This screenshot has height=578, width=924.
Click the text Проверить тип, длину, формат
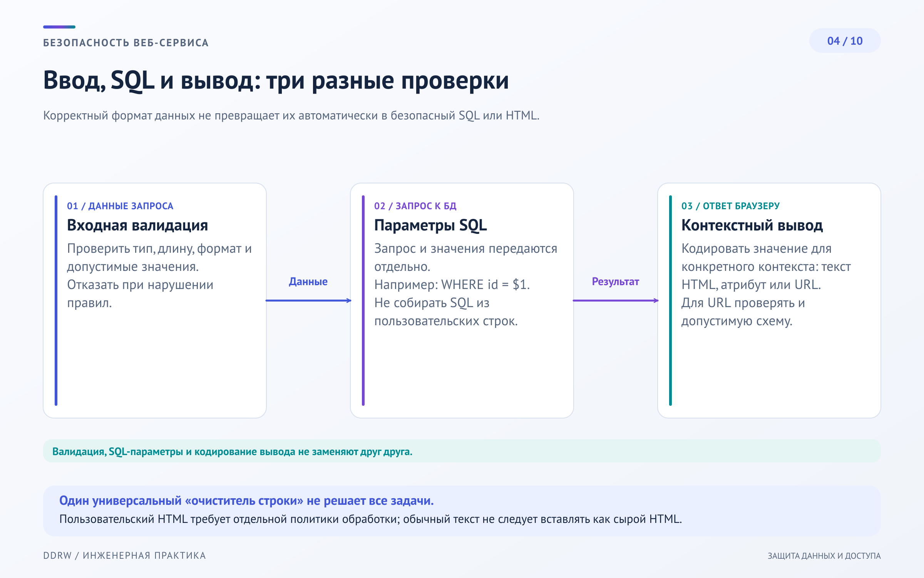point(159,257)
